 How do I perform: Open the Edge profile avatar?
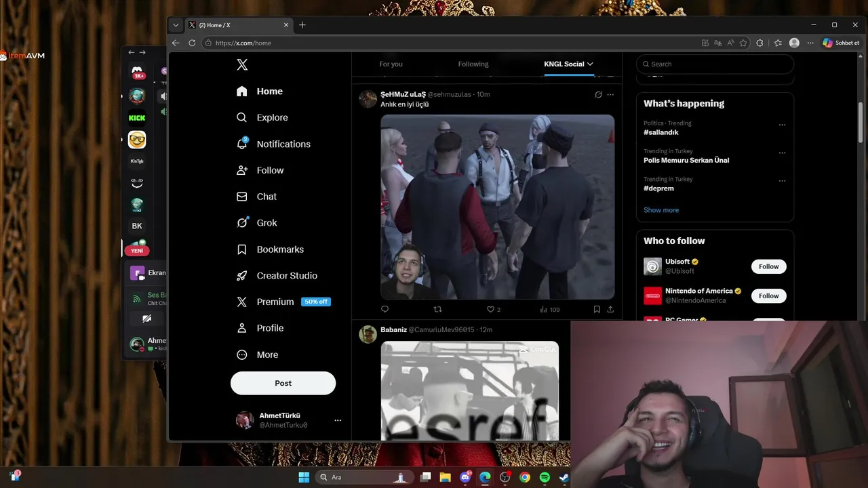click(x=794, y=43)
